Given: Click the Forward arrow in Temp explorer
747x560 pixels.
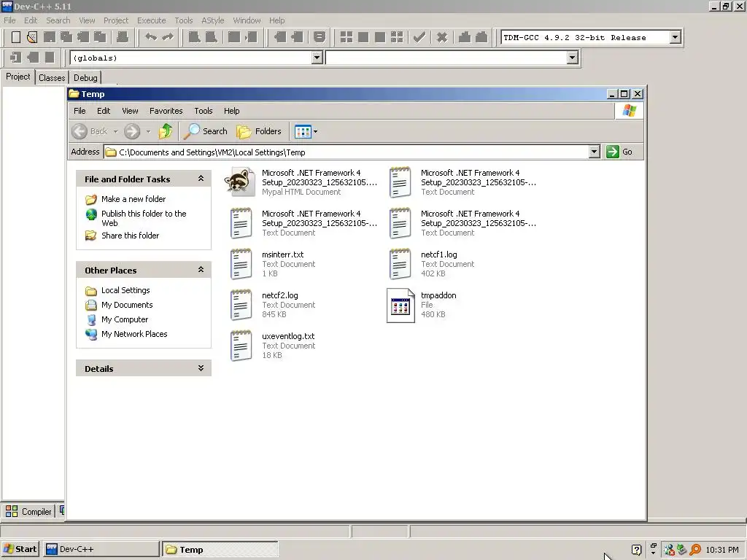Looking at the screenshot, I should tap(132, 131).
